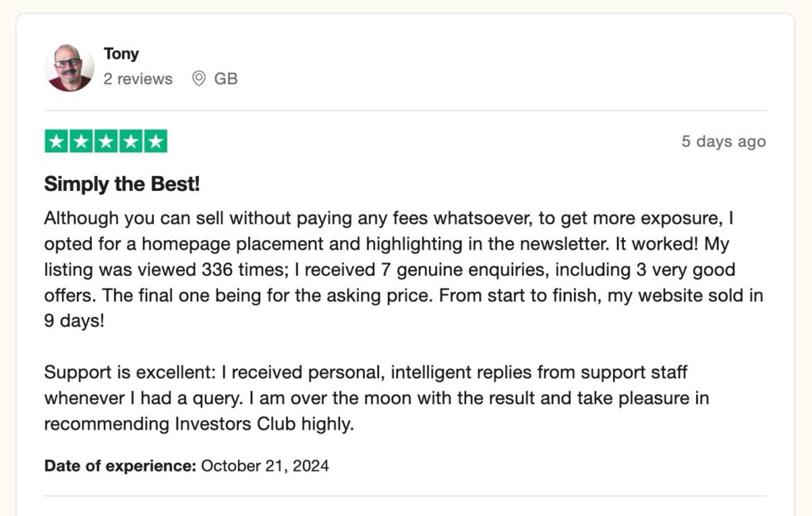This screenshot has height=516, width=812.
Task: Click the fifth green rating star
Action: [155, 142]
